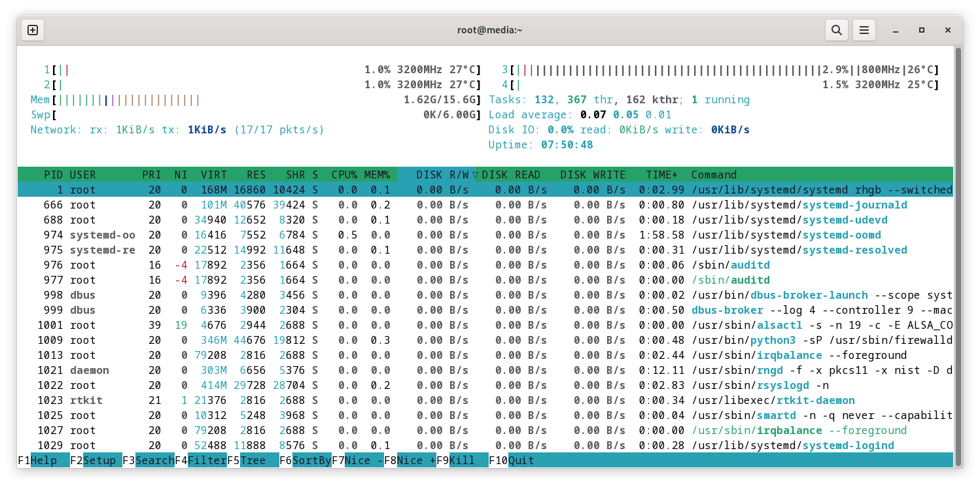Select the systemd-journald process row
This screenshot has height=487, width=980.
click(x=262, y=205)
